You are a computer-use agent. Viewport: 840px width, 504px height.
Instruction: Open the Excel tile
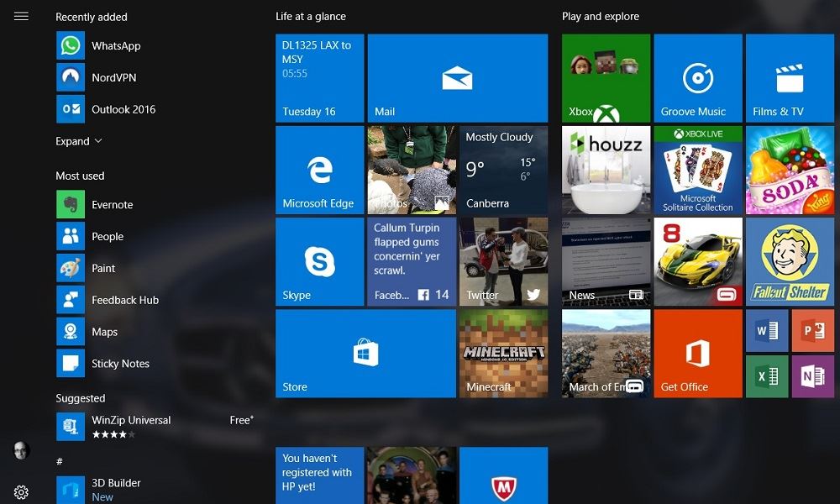click(x=767, y=376)
